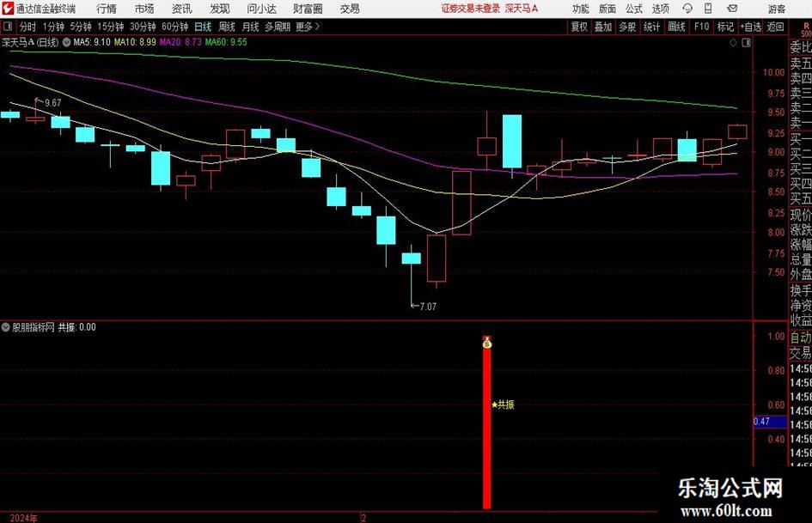This screenshot has height=523, width=812.
Task: Click the 深天马A (日线) chart title
Action: [x=30, y=42]
